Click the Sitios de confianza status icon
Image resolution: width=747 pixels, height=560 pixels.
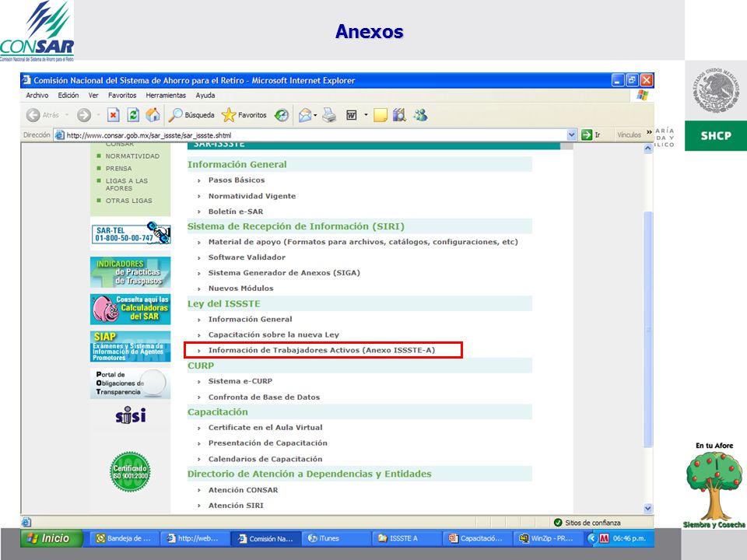[558, 523]
